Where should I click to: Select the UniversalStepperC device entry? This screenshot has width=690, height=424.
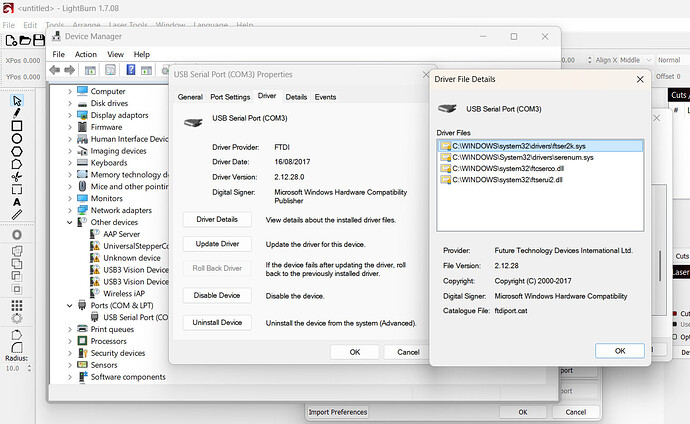pyautogui.click(x=136, y=246)
